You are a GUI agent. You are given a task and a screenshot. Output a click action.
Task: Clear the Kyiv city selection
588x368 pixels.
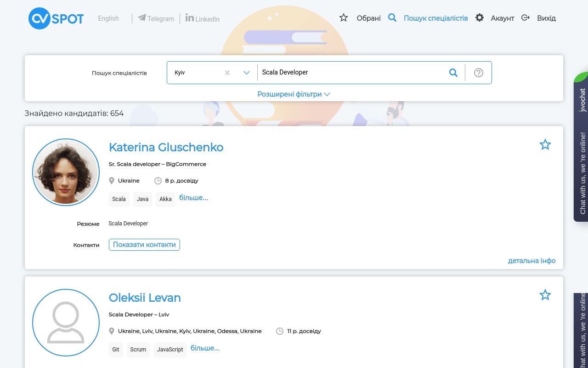point(227,73)
